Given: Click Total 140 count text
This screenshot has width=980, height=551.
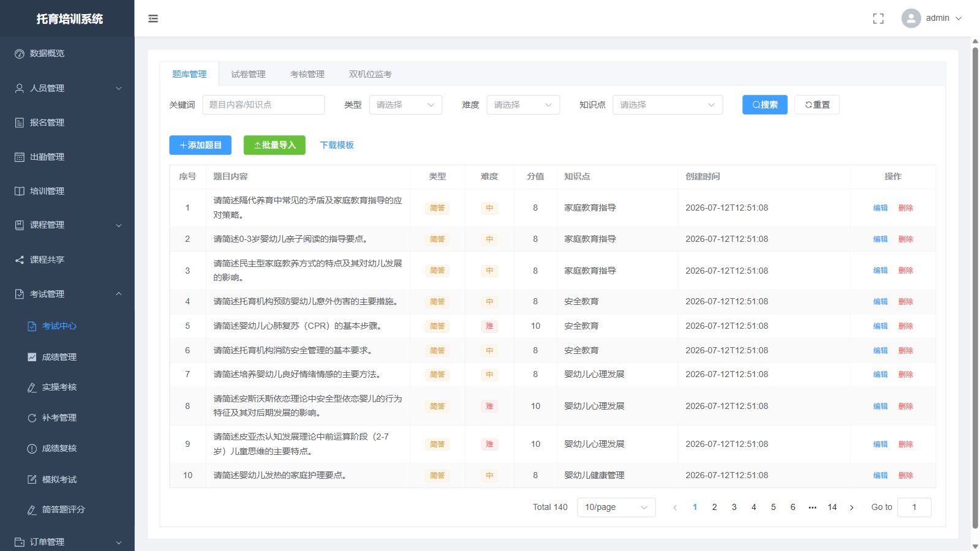Looking at the screenshot, I should tap(550, 508).
